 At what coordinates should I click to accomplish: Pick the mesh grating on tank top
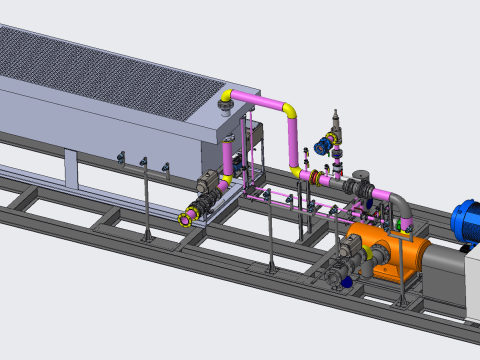[x=107, y=72]
